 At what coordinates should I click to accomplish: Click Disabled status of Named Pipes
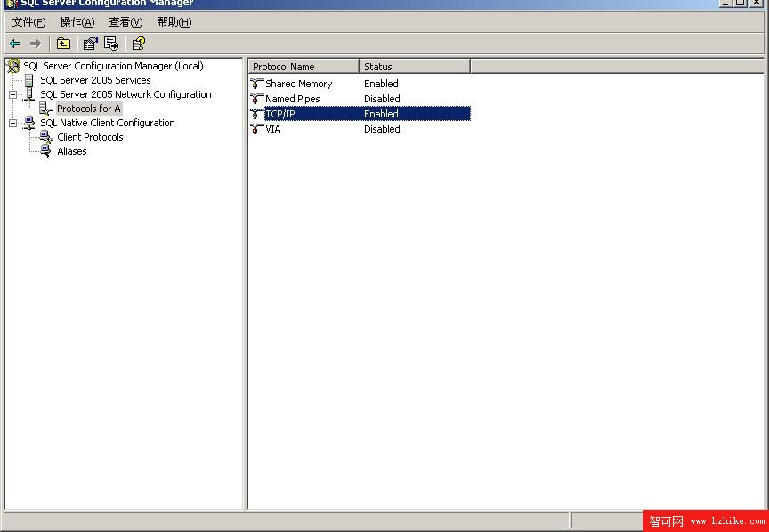click(382, 99)
